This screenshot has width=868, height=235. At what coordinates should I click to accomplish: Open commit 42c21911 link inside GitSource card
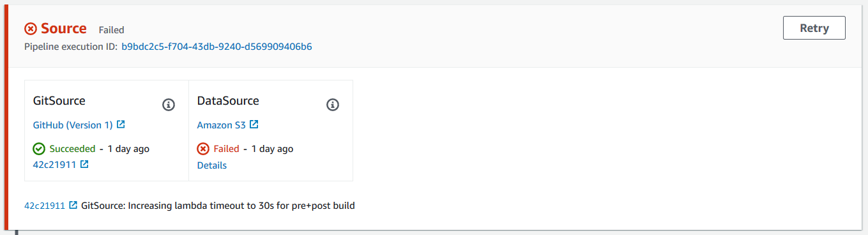pyautogui.click(x=54, y=165)
